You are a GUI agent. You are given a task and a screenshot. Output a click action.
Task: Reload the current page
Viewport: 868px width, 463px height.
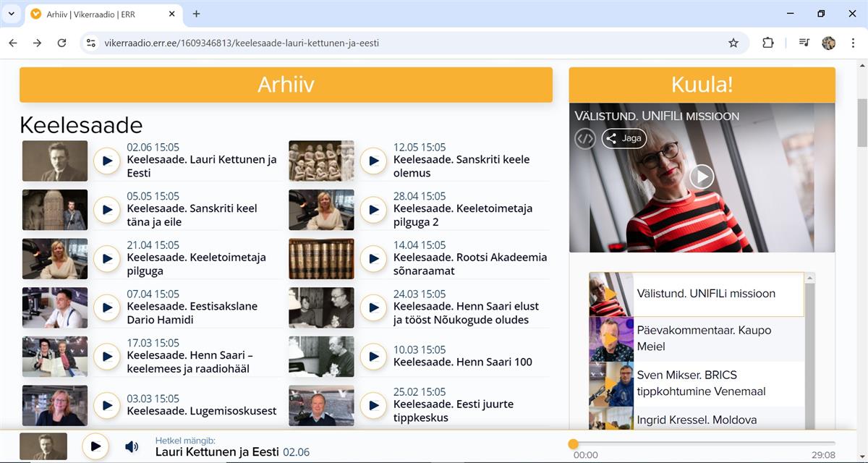pyautogui.click(x=62, y=43)
